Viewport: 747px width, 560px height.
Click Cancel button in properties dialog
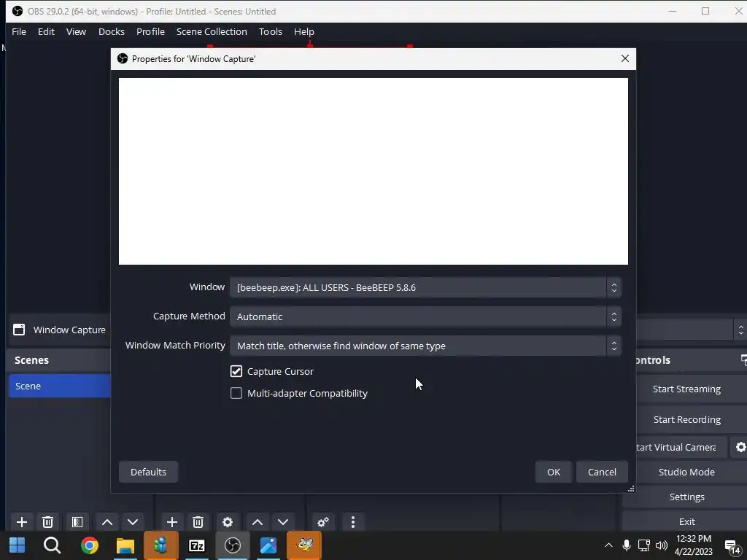tap(602, 472)
